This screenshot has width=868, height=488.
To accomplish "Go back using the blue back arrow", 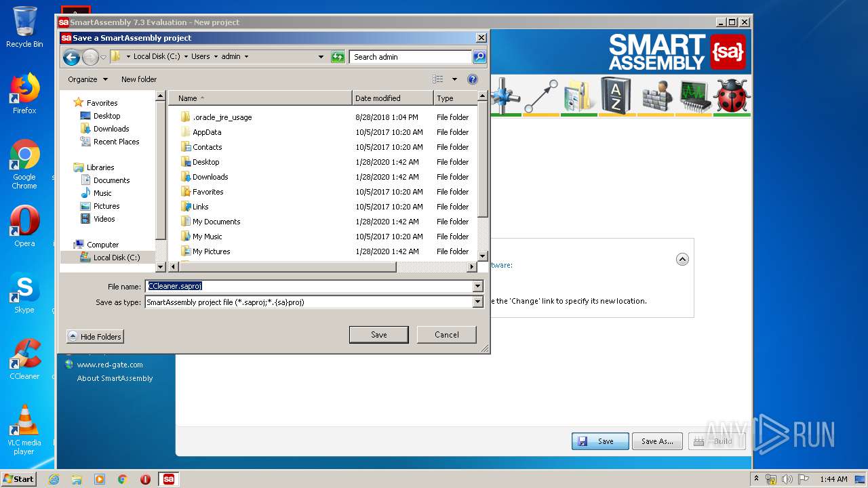I will [71, 58].
